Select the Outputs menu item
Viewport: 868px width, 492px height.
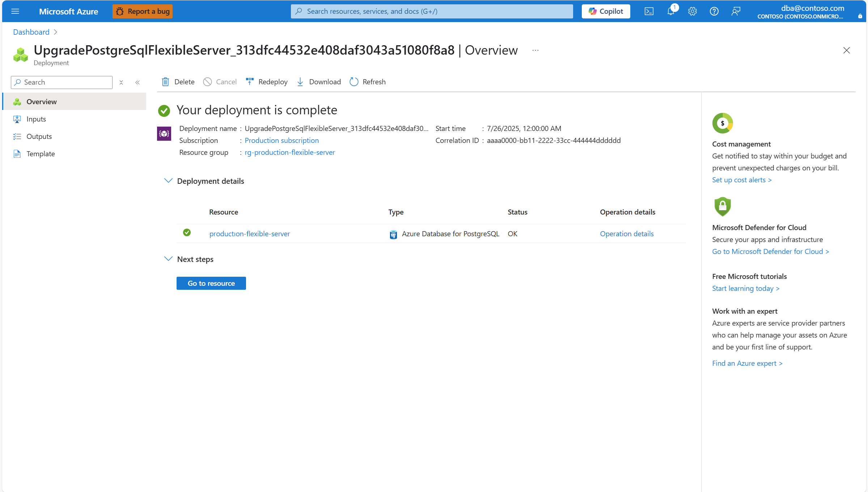(x=39, y=136)
